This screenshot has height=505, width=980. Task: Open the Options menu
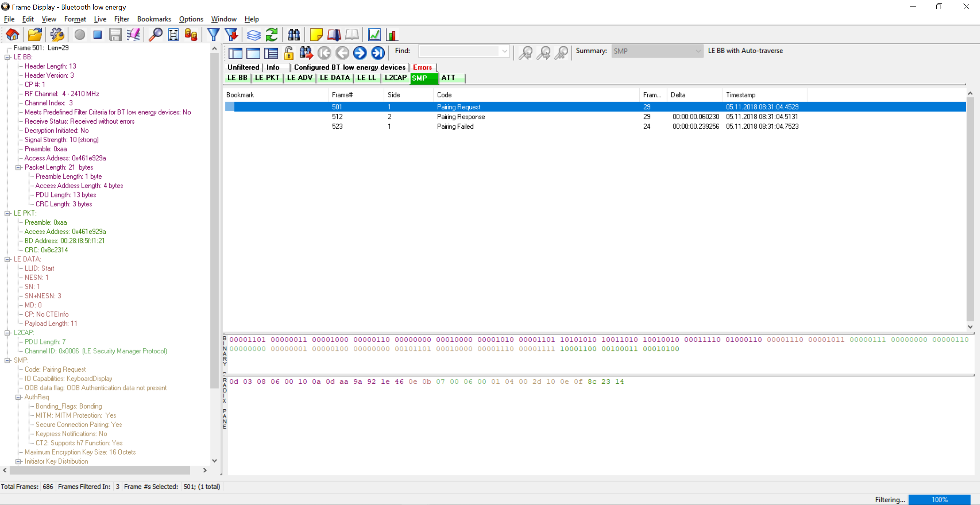(x=191, y=19)
